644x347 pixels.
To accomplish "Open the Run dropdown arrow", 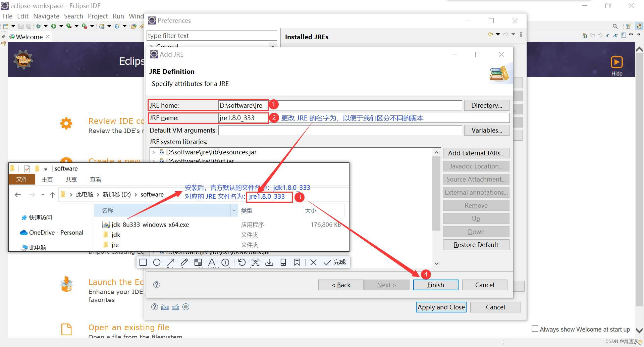I will click(x=61, y=26).
